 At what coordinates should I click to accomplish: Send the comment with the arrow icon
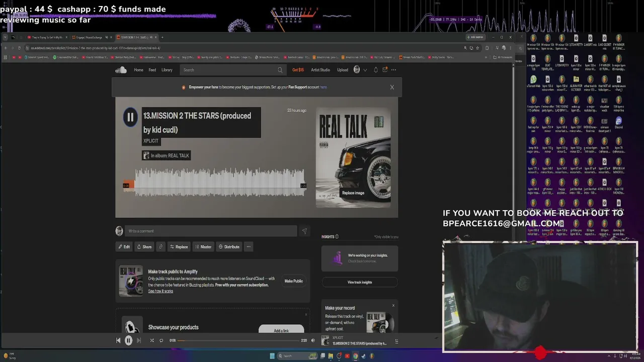click(304, 231)
